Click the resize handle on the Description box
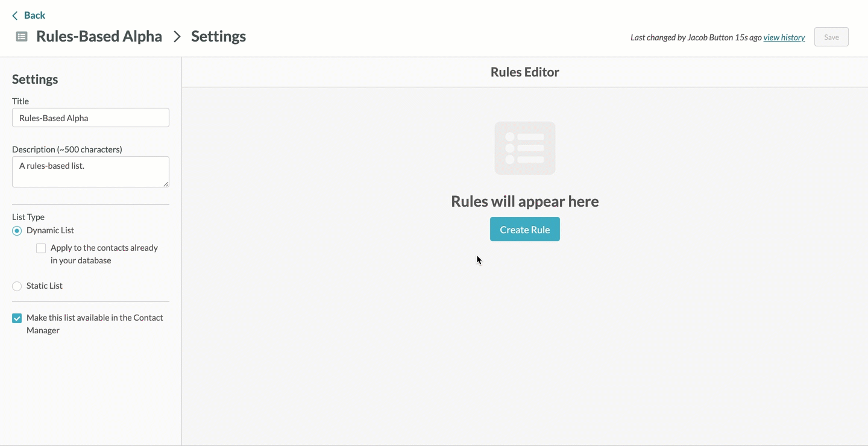 (x=166, y=184)
